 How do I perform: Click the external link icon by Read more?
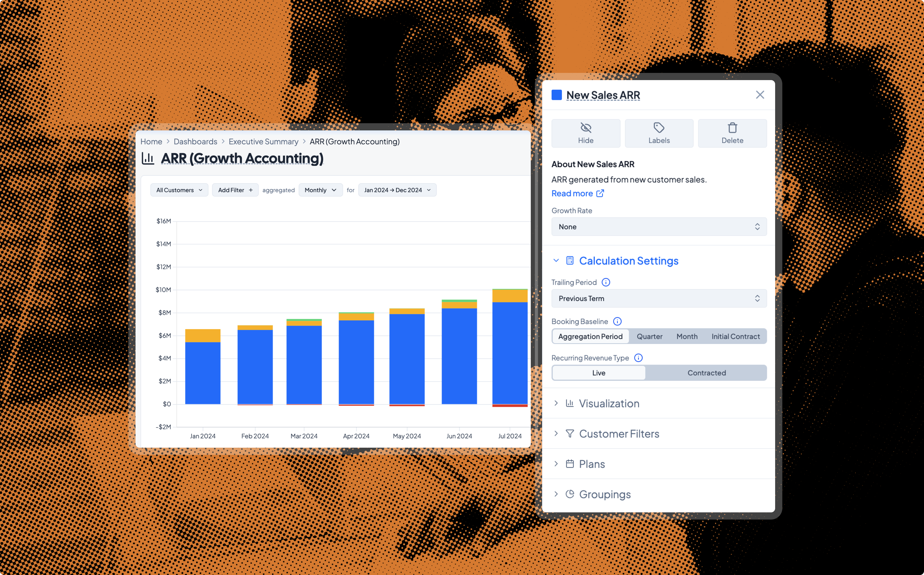click(x=600, y=193)
